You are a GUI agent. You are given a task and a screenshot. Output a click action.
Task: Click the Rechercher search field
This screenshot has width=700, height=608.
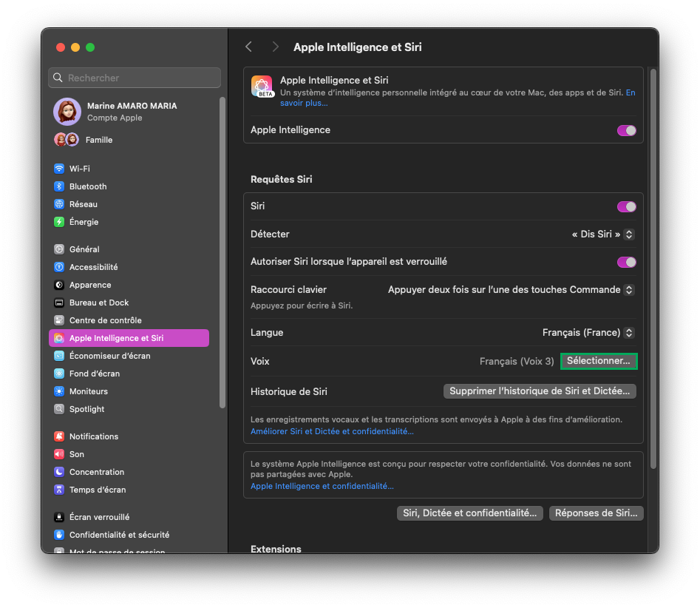coord(135,78)
